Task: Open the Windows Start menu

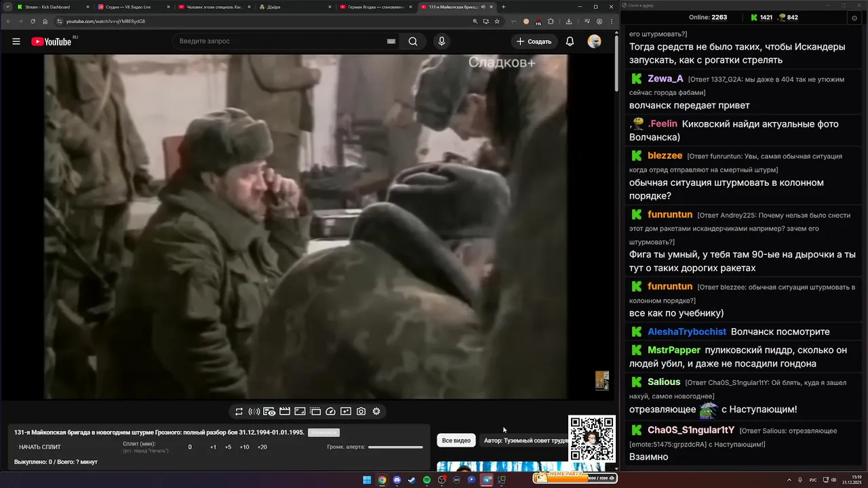Action: click(x=367, y=480)
